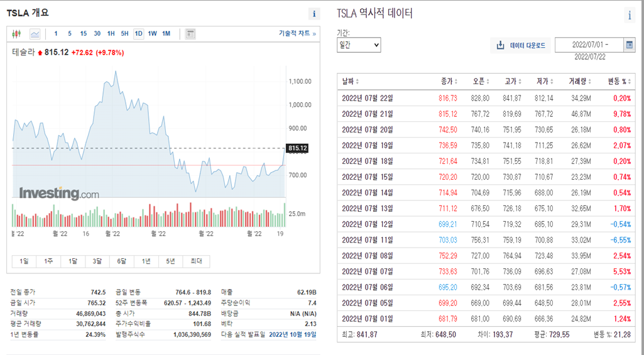Select the candlestick chart type icon
Screen dimensions: 644x355
tap(16, 34)
